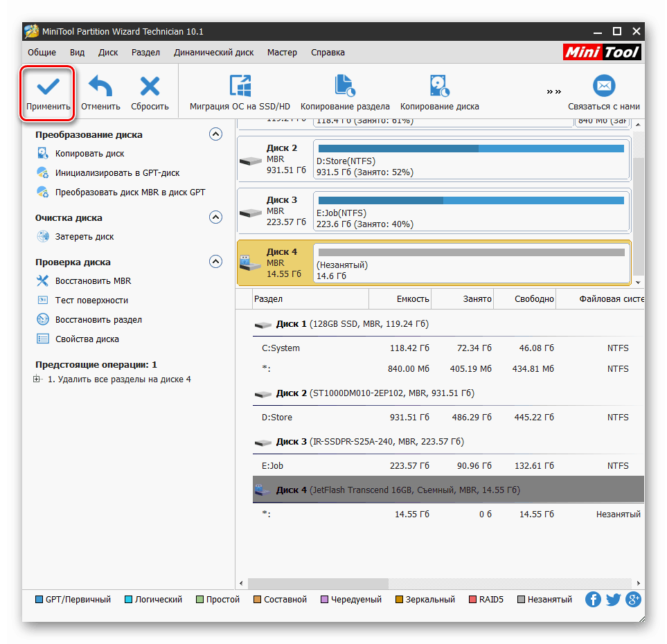Click E:Job(NTFS) partition usage bar
667x644 pixels.
click(x=471, y=200)
